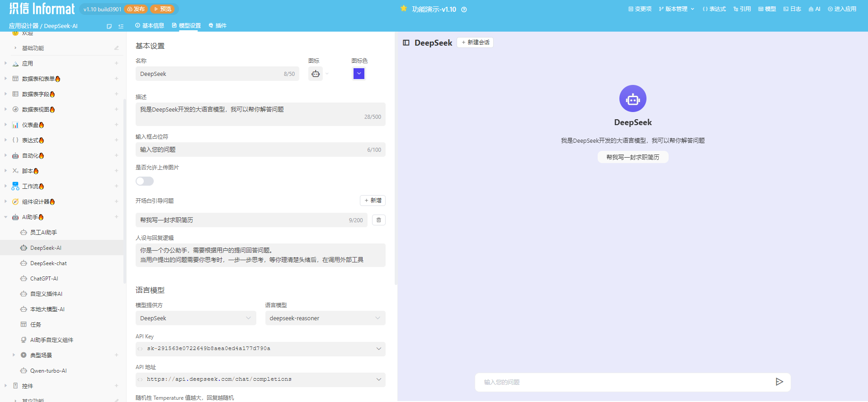Click the plus icon beside 应用
Viewport: 868px width, 402px height.
click(116, 63)
